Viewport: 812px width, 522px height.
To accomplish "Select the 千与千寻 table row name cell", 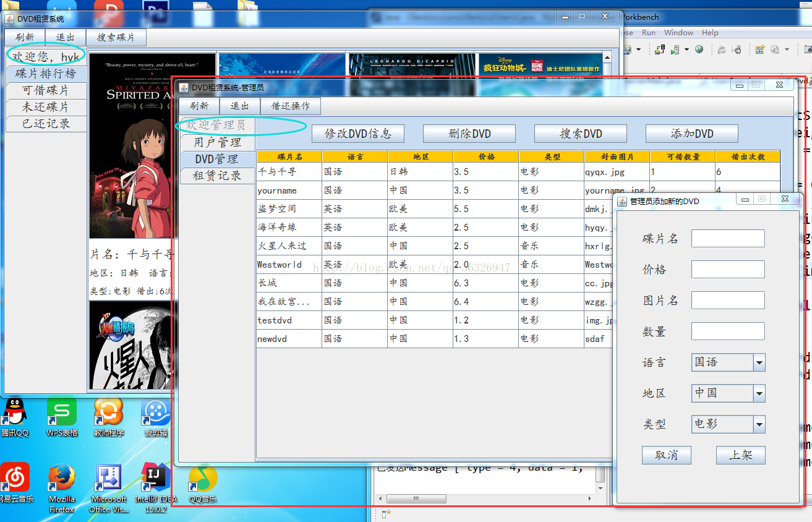I will 289,172.
